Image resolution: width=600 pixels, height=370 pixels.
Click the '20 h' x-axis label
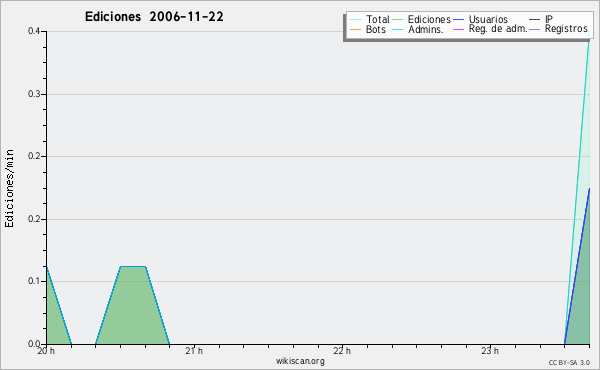tap(46, 351)
